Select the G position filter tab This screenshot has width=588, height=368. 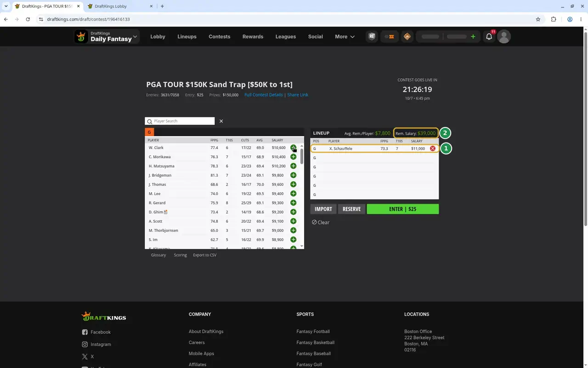(149, 132)
